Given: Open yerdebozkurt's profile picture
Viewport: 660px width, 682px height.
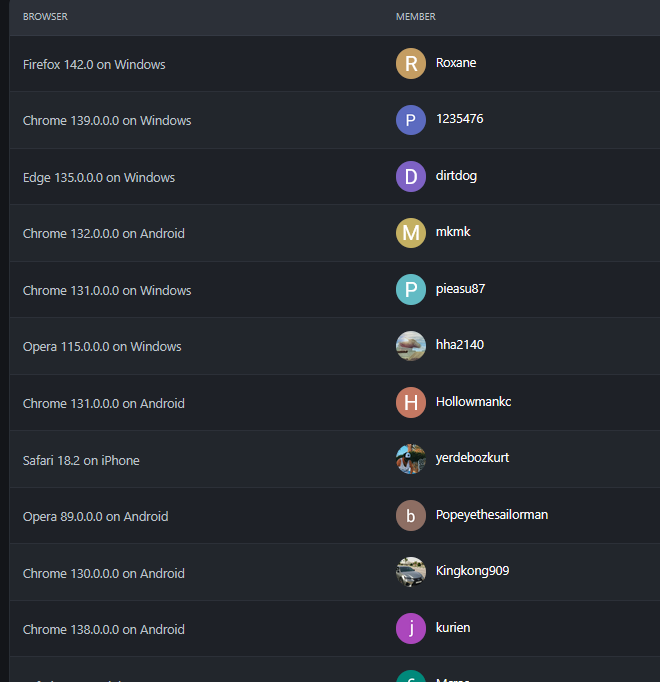Looking at the screenshot, I should pyautogui.click(x=411, y=459).
